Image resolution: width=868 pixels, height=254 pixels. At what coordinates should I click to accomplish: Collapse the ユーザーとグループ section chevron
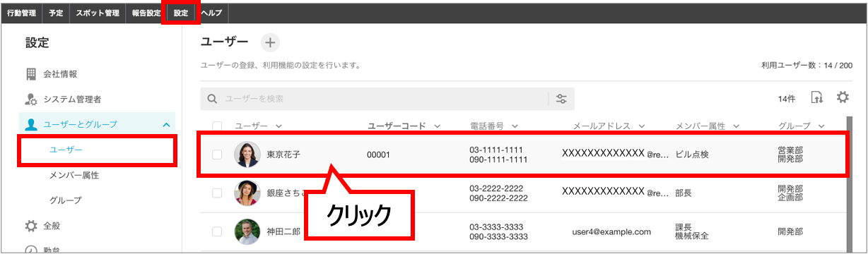166,125
